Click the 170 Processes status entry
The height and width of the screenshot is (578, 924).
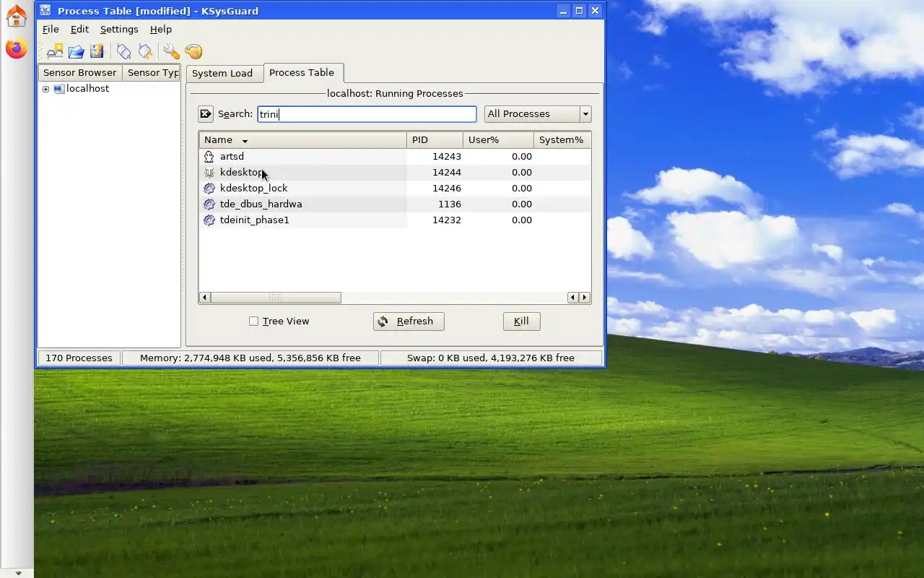(79, 358)
